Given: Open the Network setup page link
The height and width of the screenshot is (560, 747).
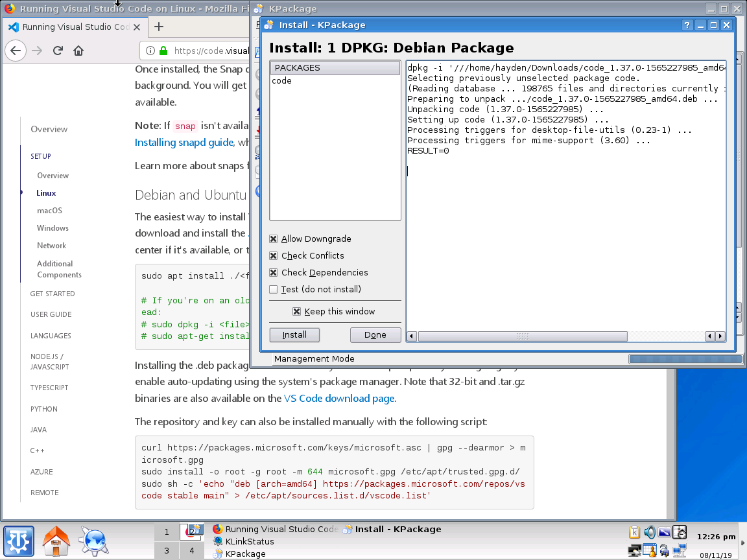Looking at the screenshot, I should (x=51, y=246).
